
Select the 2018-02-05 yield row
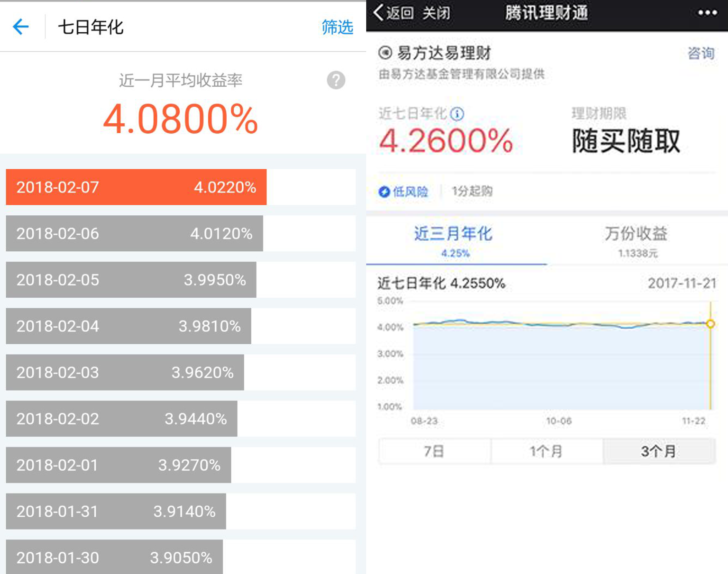click(x=181, y=280)
